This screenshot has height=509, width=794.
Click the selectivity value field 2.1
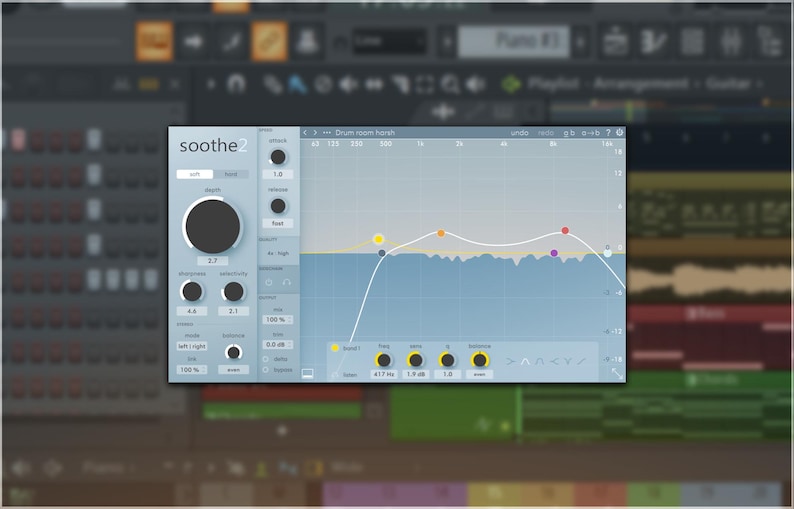click(233, 311)
